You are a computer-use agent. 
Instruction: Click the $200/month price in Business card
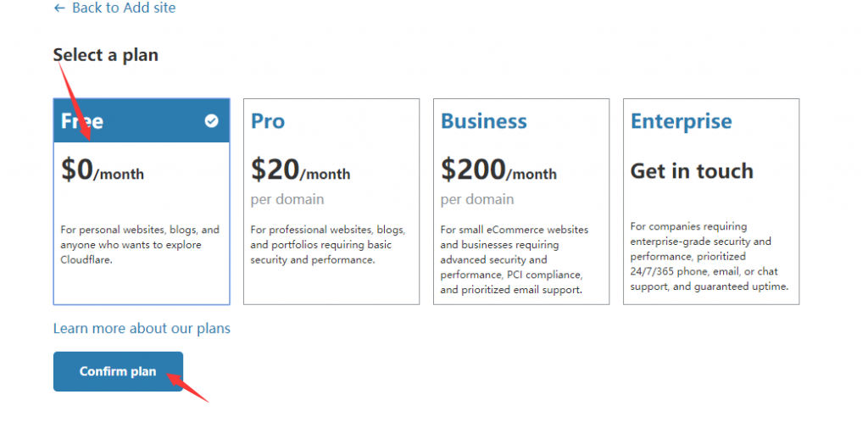pyautogui.click(x=498, y=169)
